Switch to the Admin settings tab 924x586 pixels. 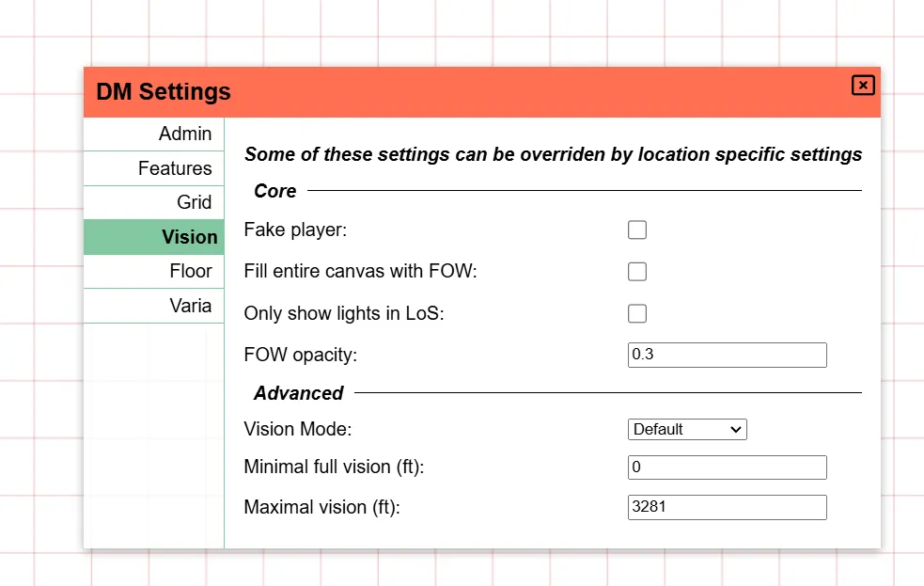tap(185, 134)
